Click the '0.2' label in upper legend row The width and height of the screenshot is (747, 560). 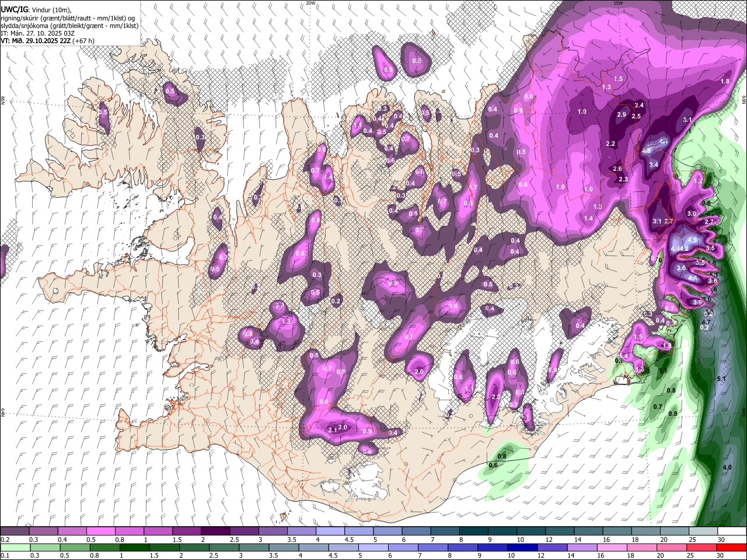(x=5, y=540)
